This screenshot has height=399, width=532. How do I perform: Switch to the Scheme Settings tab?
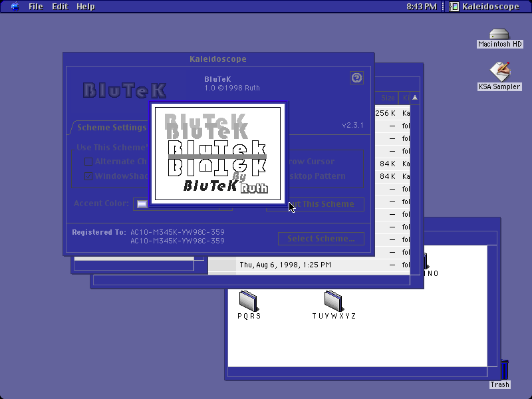click(112, 128)
